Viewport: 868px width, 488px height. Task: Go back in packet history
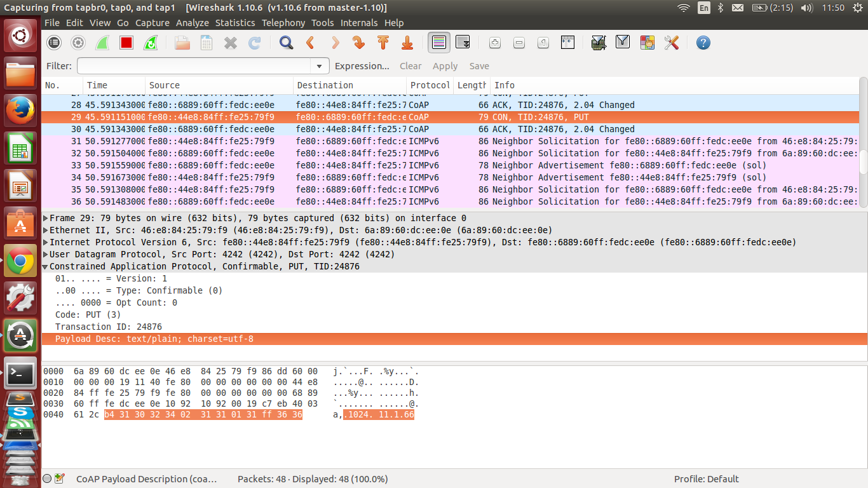click(x=311, y=43)
